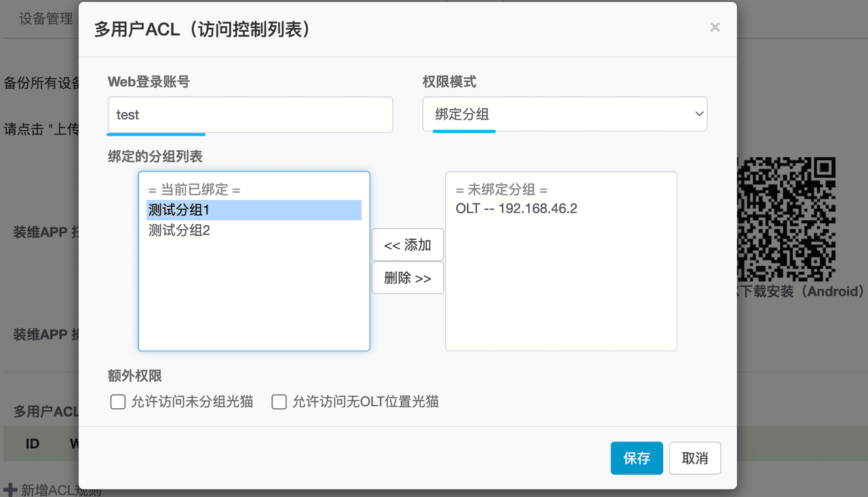Open the 权限模式 dropdown
868x497 pixels.
tap(564, 114)
